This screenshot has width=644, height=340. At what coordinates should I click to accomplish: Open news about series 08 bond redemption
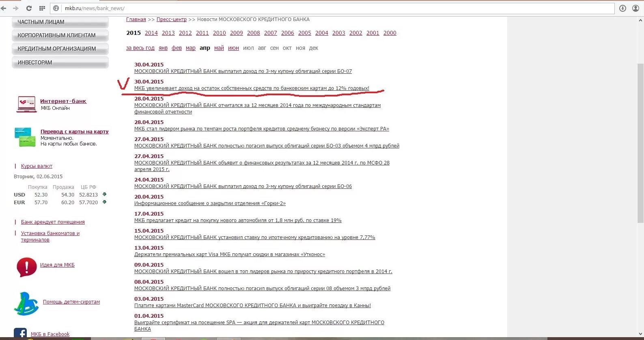click(x=262, y=289)
